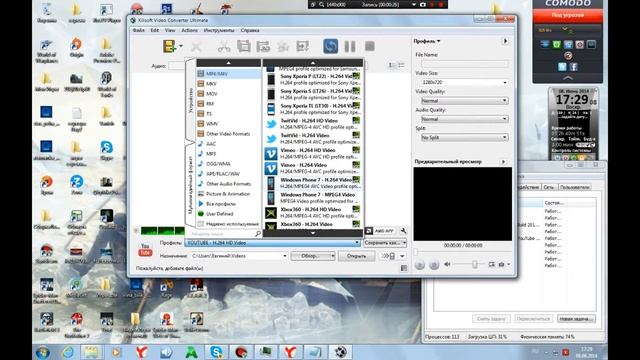
Task: Choose Xbox360 - H.264 HD Video profile
Action: 313,213
